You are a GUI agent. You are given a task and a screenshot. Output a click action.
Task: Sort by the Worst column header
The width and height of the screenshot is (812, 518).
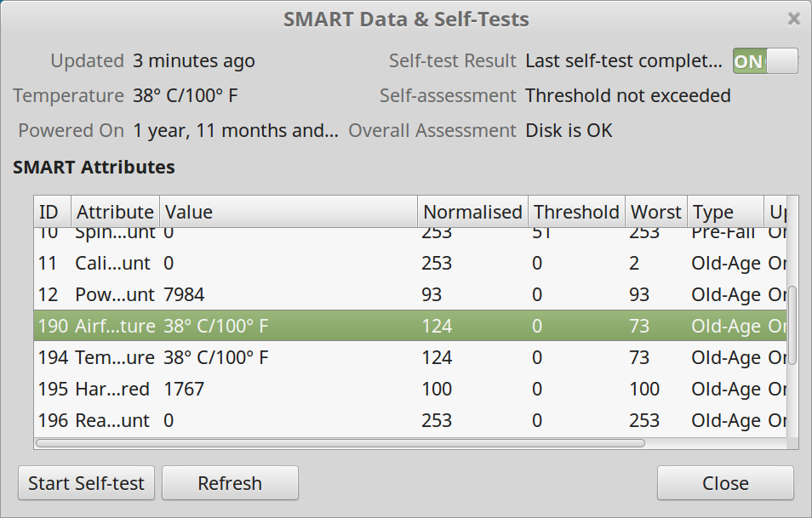click(x=655, y=212)
